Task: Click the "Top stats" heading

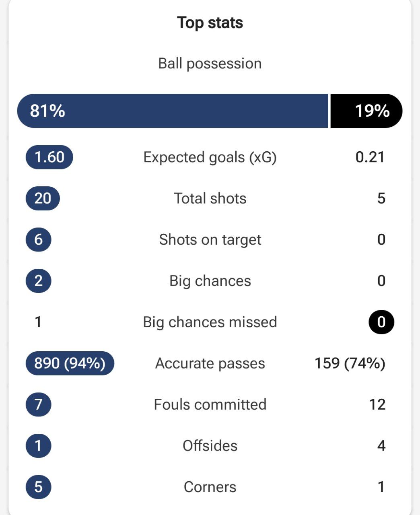Action: click(210, 23)
